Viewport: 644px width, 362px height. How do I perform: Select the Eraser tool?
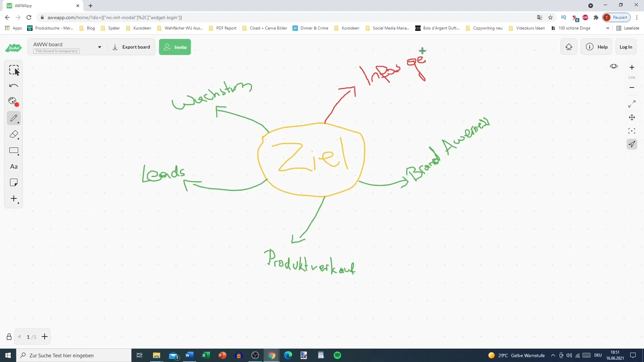[14, 134]
